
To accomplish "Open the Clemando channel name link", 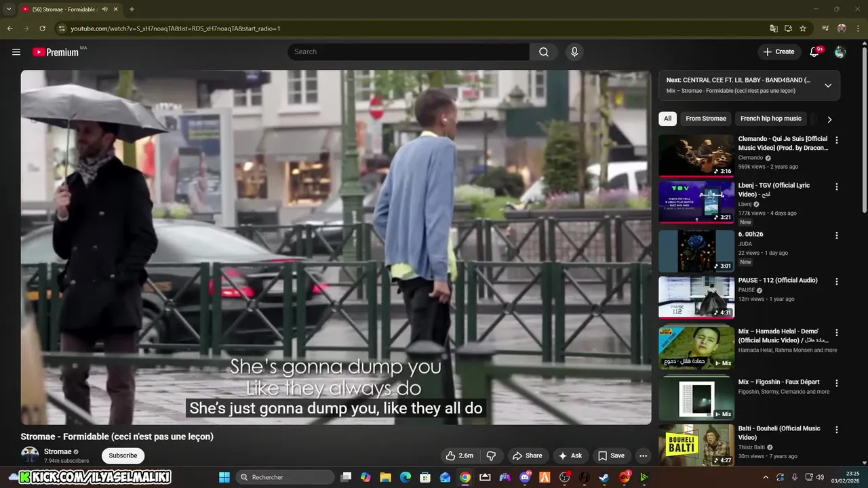I will point(751,158).
